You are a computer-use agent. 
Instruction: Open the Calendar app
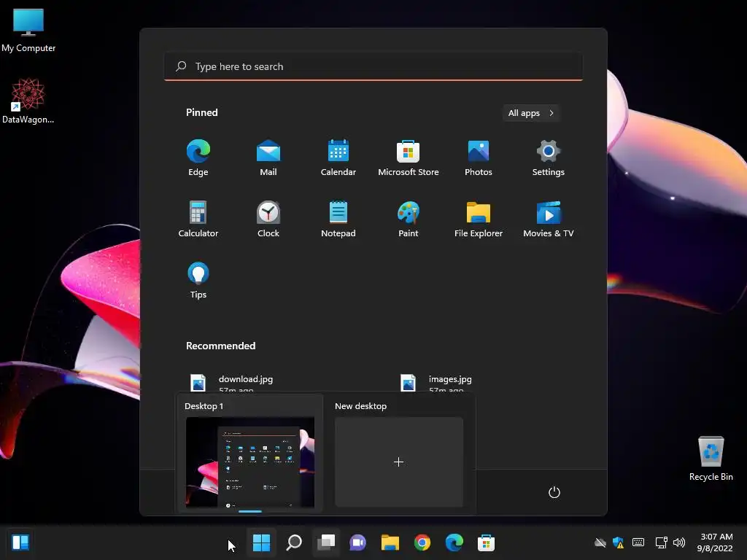tap(338, 157)
